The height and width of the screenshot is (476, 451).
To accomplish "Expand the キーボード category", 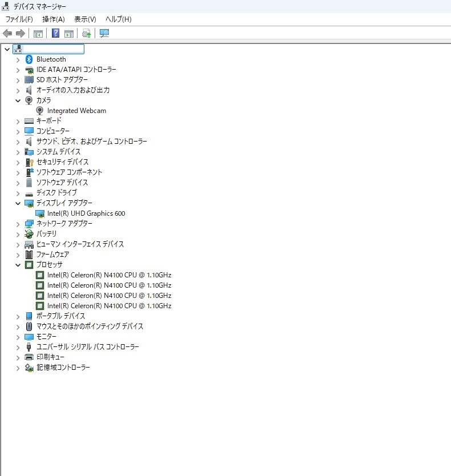I will 18,122.
